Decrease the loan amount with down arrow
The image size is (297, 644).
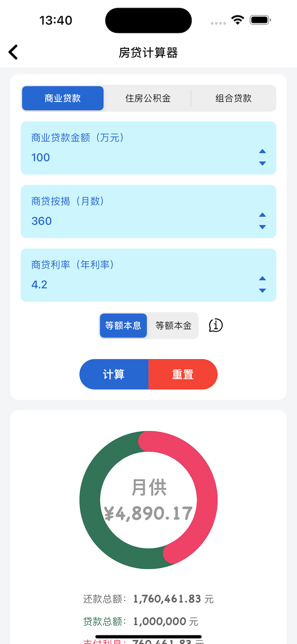coord(262,164)
